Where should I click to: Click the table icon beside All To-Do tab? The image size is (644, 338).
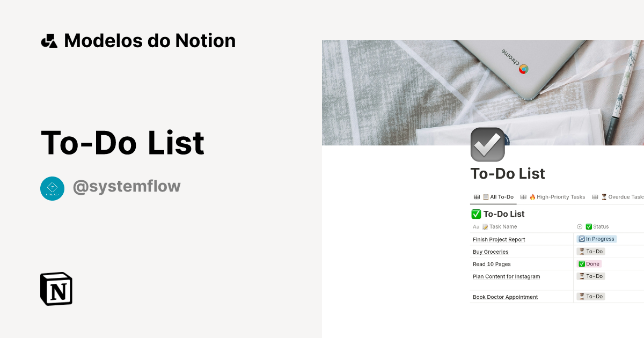point(477,197)
